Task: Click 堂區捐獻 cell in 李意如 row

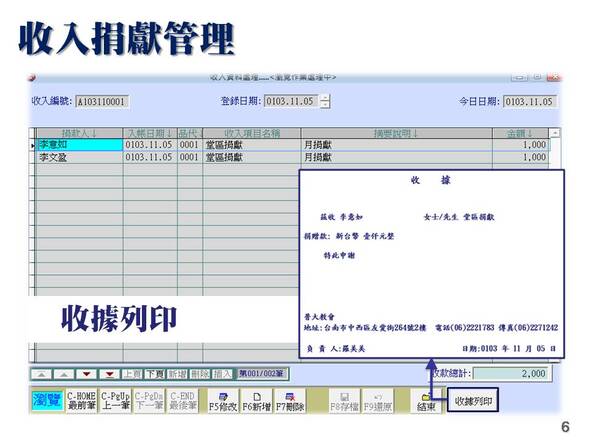Action: [x=252, y=145]
